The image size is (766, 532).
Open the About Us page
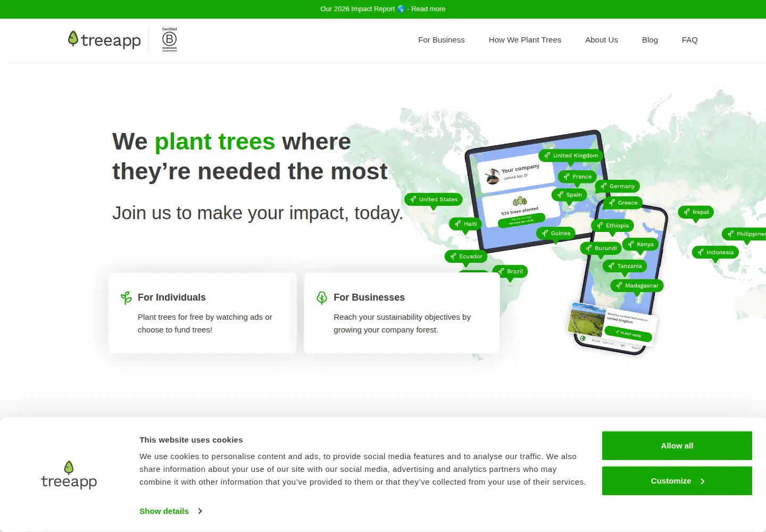602,40
